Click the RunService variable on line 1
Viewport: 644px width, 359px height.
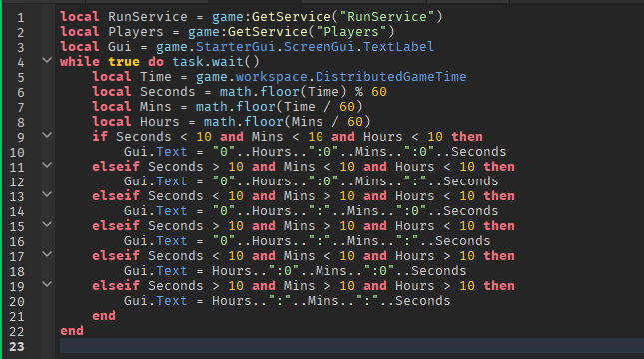(148, 17)
